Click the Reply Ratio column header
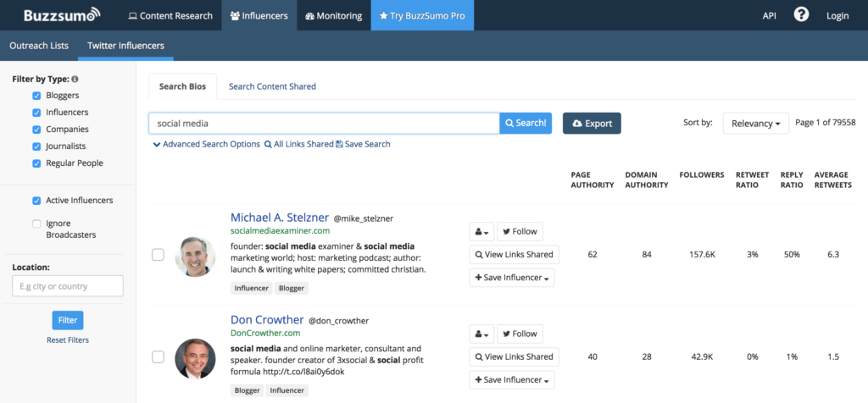The height and width of the screenshot is (403, 868). (x=792, y=179)
